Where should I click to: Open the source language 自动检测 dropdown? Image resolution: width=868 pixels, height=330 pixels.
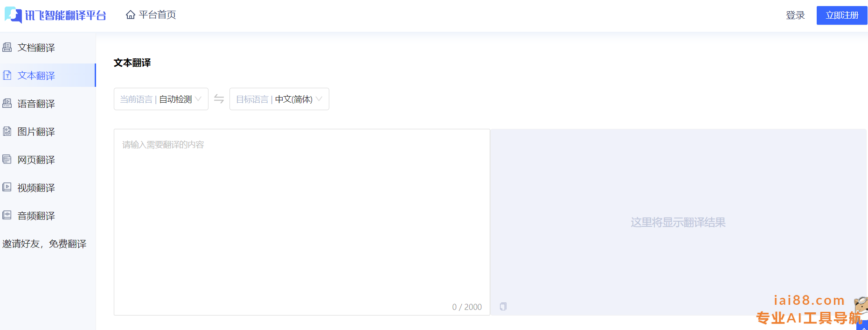click(x=161, y=99)
